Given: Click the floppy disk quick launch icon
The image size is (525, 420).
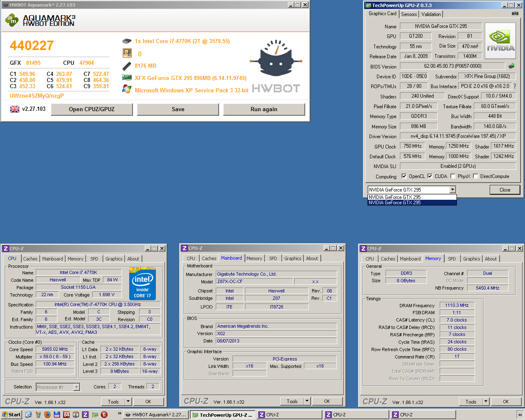Looking at the screenshot, I should point(57,415).
